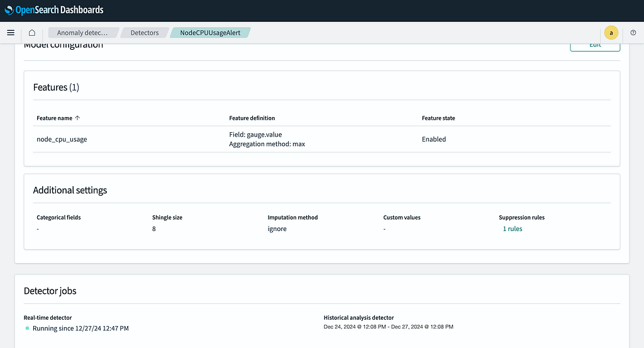Click "Aggregation method: max" text

click(267, 144)
